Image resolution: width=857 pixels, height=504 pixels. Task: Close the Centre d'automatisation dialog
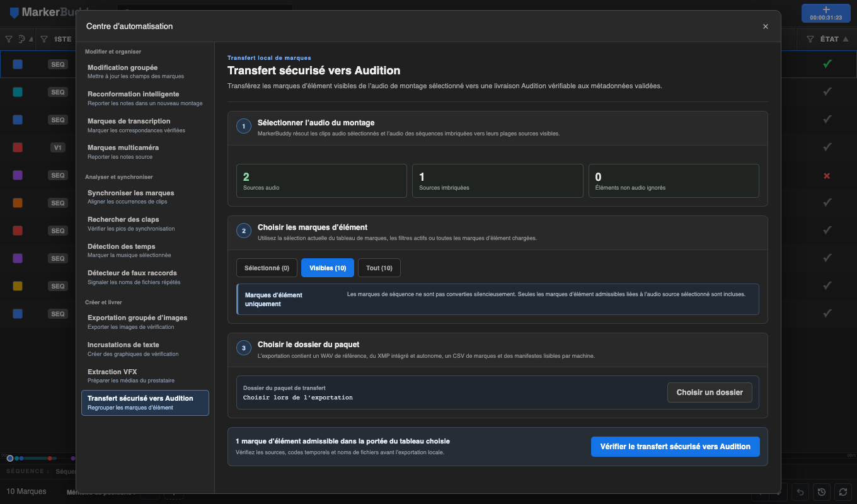(x=766, y=26)
